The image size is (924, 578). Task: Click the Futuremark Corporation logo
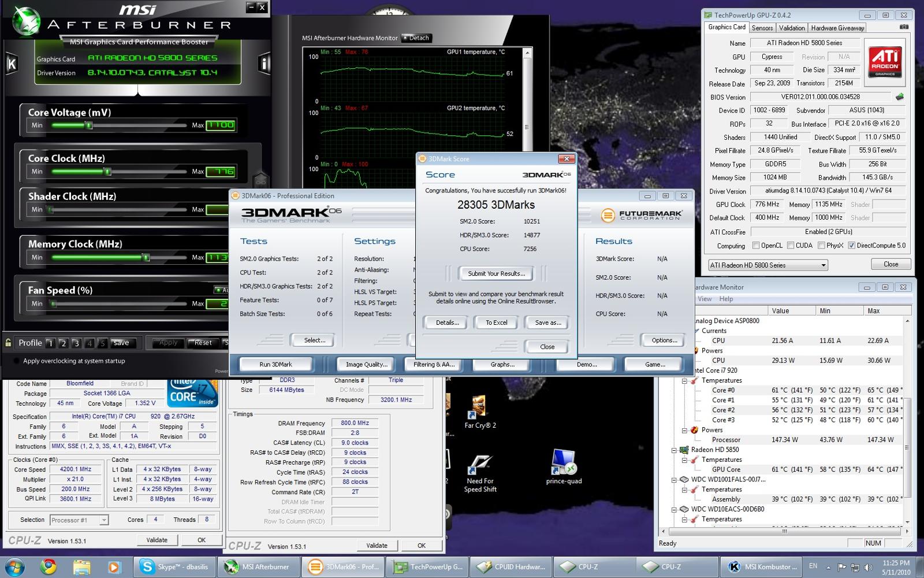click(642, 216)
